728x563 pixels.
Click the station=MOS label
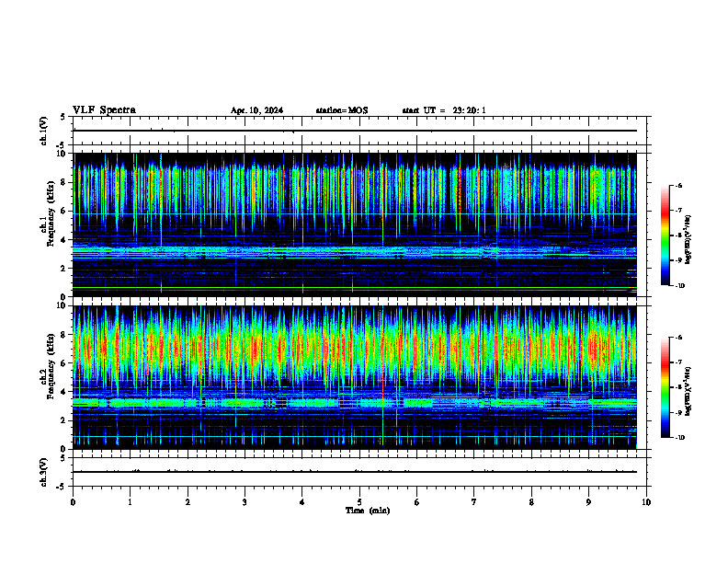342,110
